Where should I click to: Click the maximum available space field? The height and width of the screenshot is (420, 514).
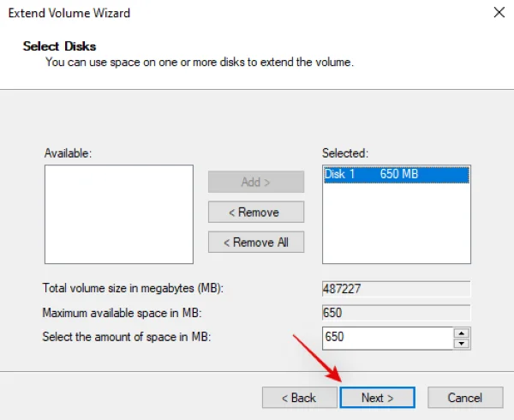pos(396,313)
